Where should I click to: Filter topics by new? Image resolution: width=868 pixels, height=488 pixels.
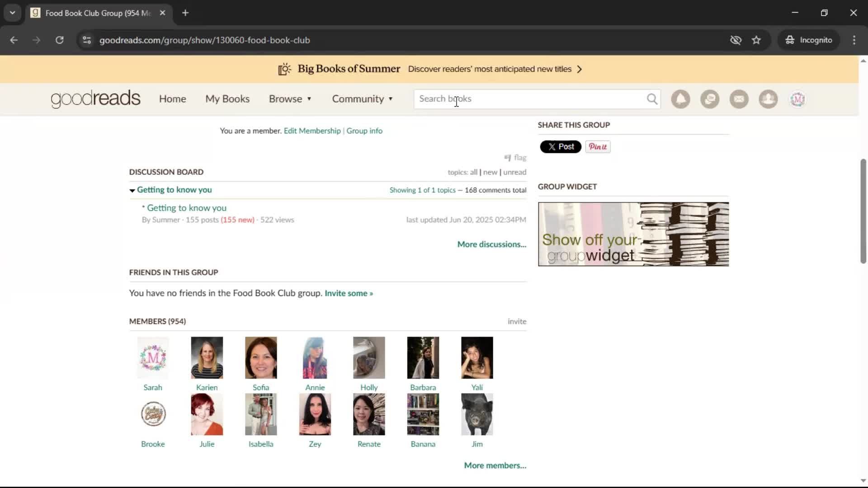(490, 172)
